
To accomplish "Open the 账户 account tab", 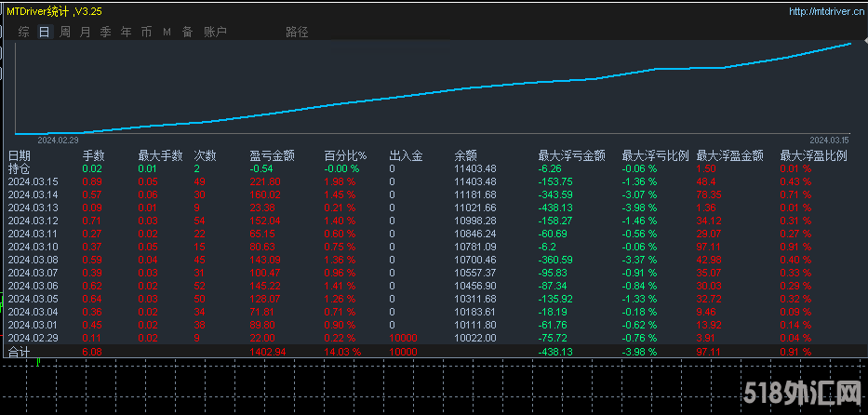I will (214, 32).
